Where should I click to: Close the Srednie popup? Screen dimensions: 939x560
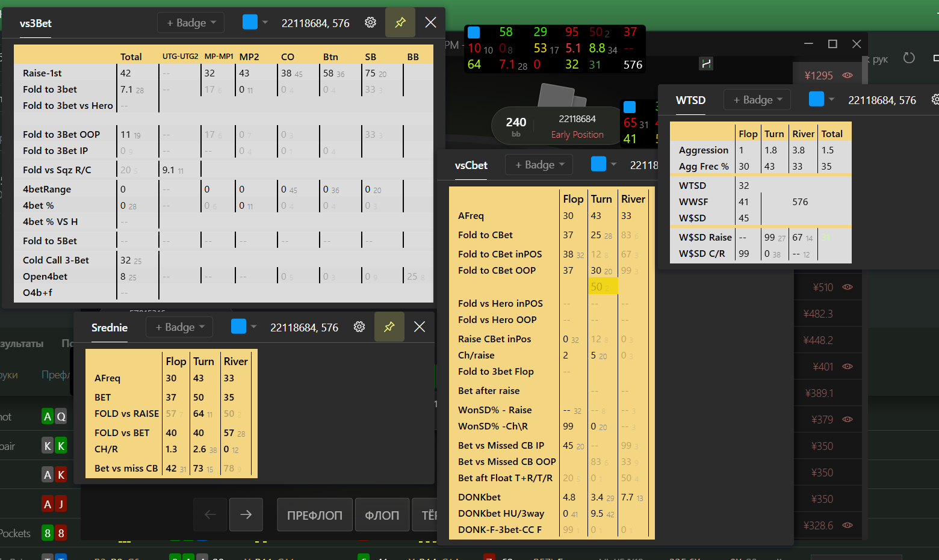click(x=420, y=327)
